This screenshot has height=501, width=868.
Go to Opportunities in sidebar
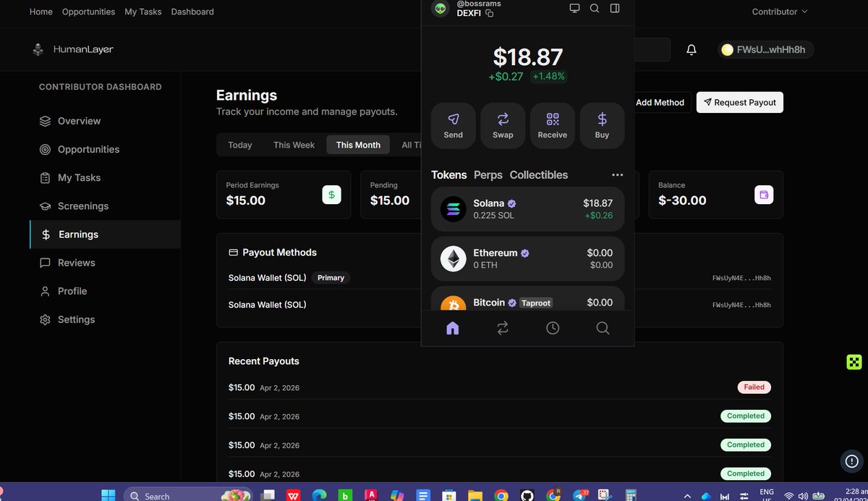click(105, 149)
